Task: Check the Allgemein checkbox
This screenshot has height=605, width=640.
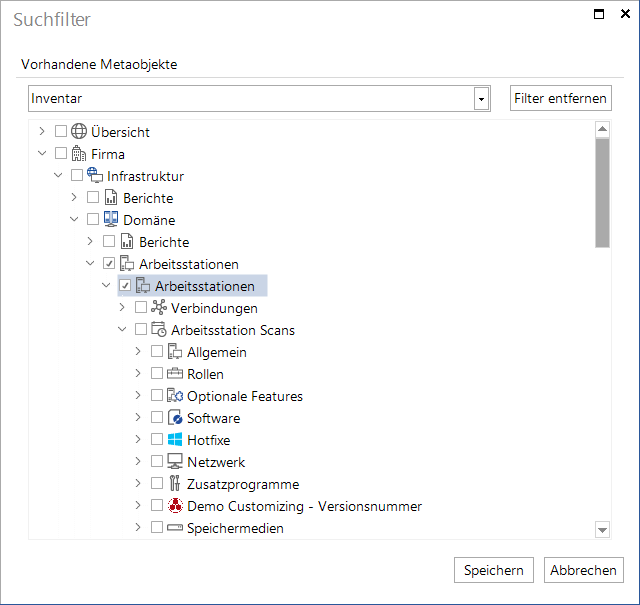Action: [x=157, y=351]
